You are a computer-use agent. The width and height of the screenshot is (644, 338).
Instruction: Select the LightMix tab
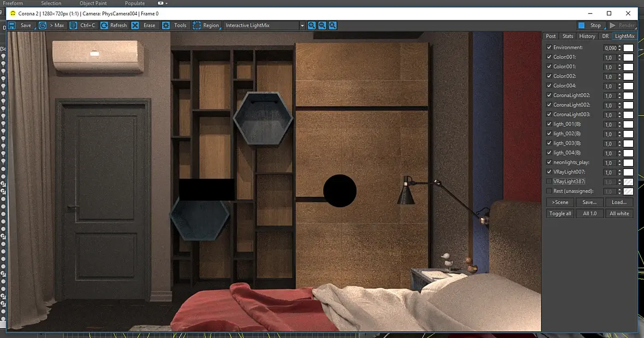coord(625,36)
